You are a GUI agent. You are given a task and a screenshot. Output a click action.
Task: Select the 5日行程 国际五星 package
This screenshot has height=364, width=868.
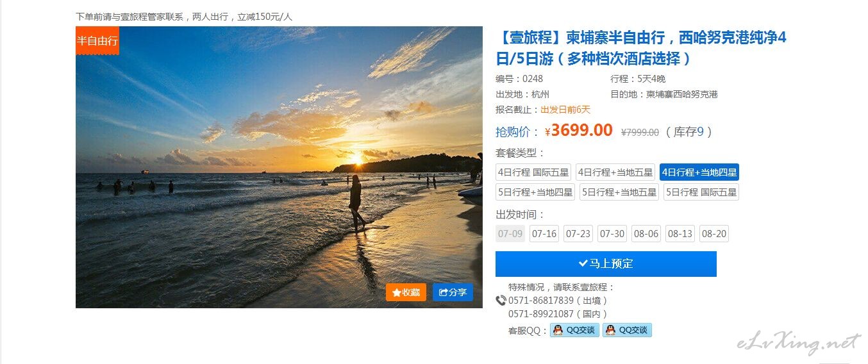coord(701,192)
